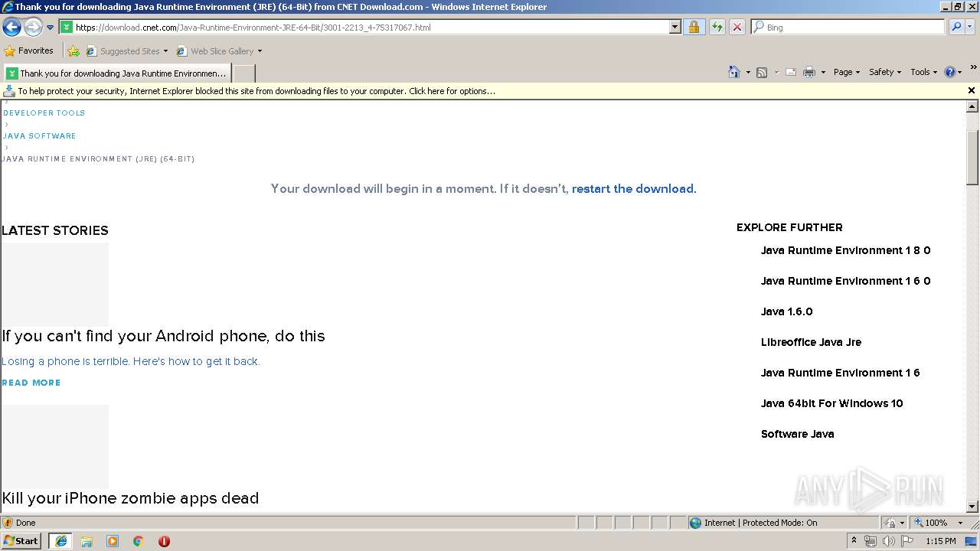Open the 'Java Runtime Environment 1 6' link
This screenshot has height=551, width=980.
click(x=840, y=373)
